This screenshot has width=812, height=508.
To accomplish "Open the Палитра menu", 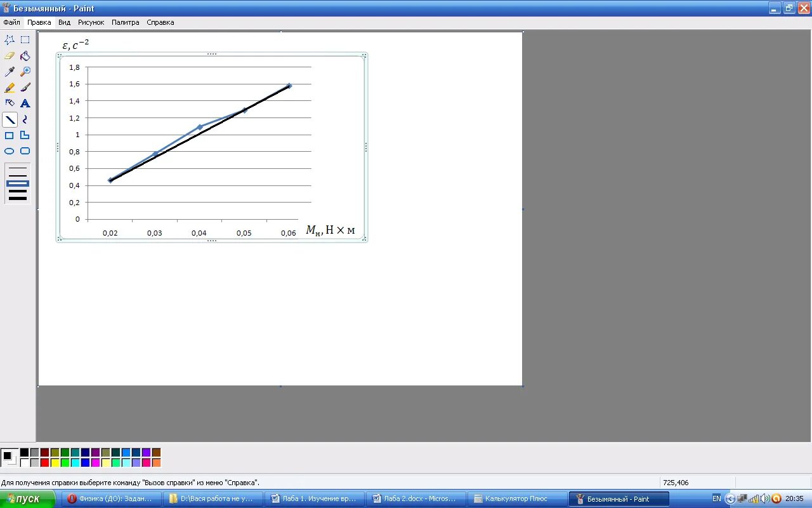I will tap(126, 22).
